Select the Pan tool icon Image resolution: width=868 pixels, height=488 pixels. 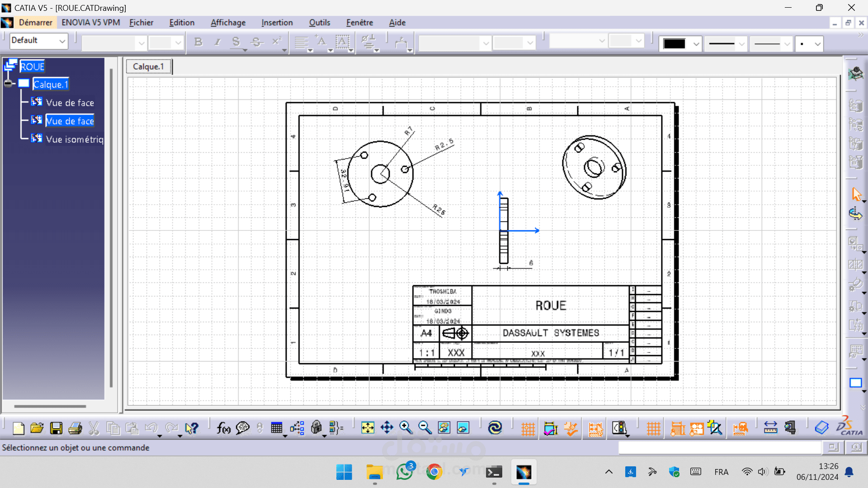click(x=387, y=428)
